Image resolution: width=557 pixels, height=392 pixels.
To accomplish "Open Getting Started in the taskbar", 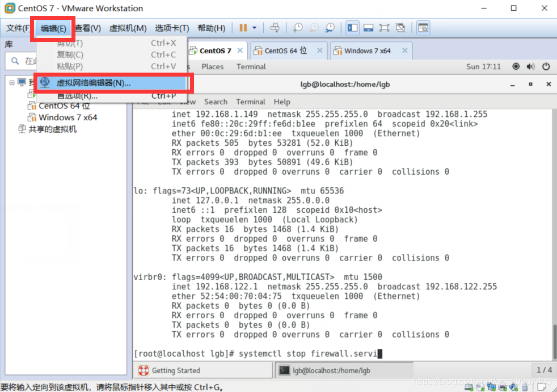I will tap(203, 370).
